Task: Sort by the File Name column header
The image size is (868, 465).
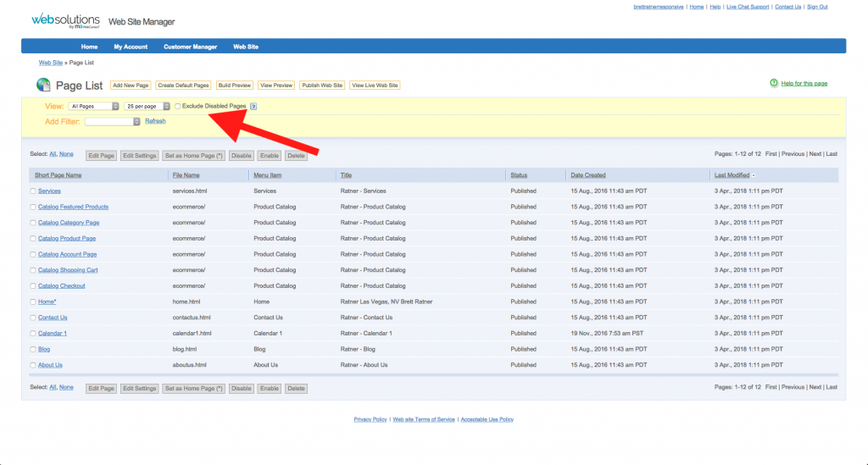Action: [x=186, y=175]
